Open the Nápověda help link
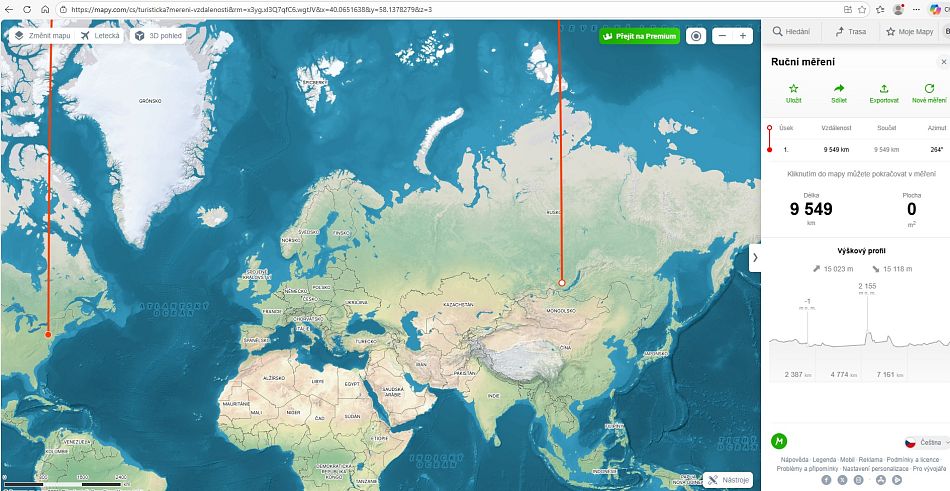The image size is (950, 491). (794, 460)
